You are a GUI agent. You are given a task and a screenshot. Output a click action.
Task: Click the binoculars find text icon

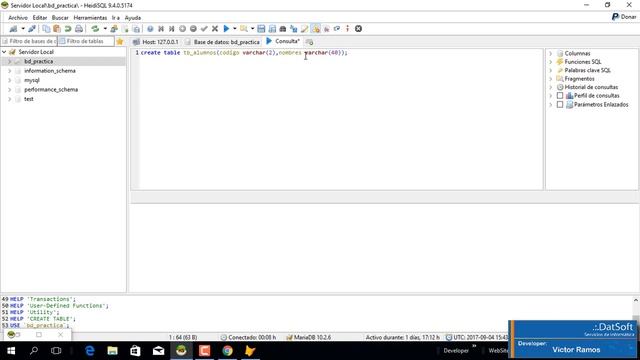(282, 29)
